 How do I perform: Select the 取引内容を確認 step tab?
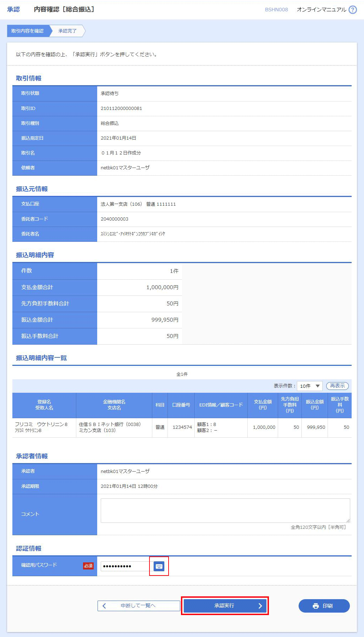coord(28,31)
